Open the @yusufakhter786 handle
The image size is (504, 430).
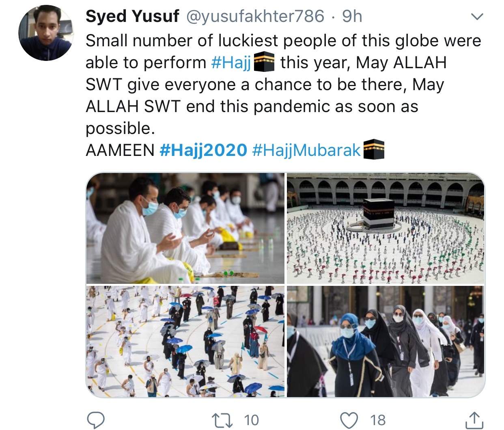[x=255, y=16]
